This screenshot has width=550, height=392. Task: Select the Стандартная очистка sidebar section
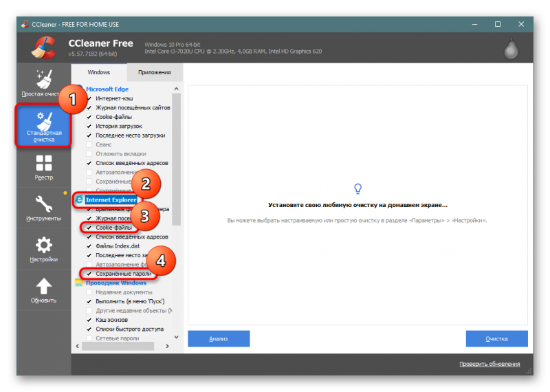[x=43, y=125]
